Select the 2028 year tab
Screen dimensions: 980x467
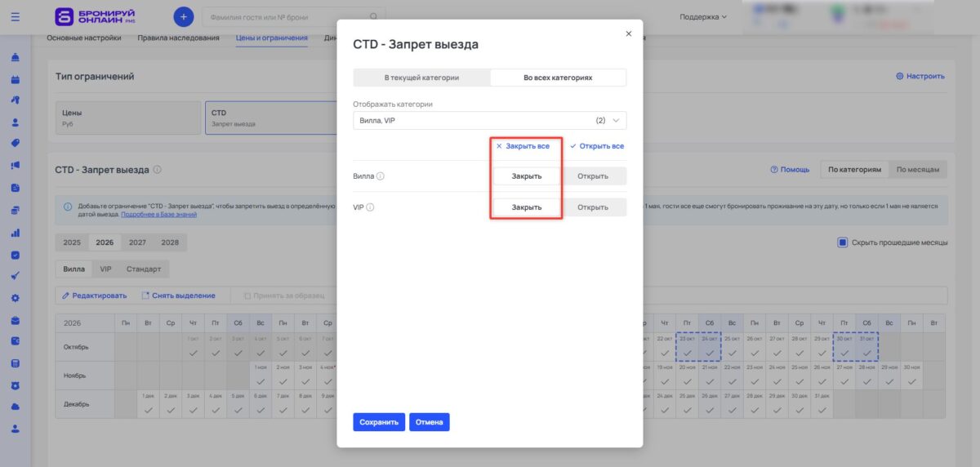point(170,242)
